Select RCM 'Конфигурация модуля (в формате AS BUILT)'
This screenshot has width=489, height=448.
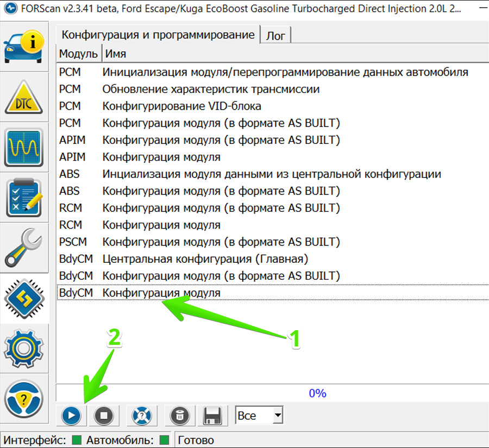click(273, 207)
